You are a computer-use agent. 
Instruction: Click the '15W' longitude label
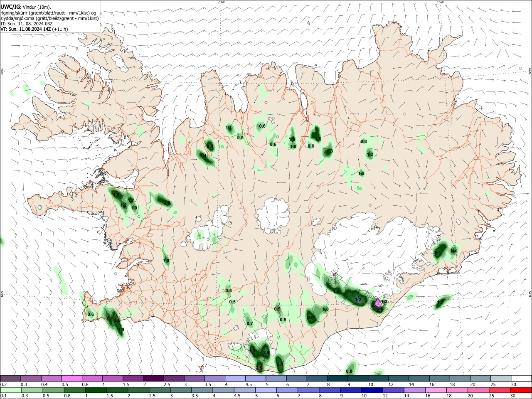click(x=440, y=2)
